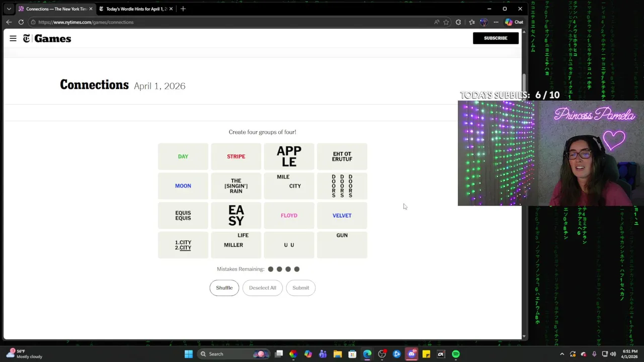Click the Subscribe button

point(496,38)
